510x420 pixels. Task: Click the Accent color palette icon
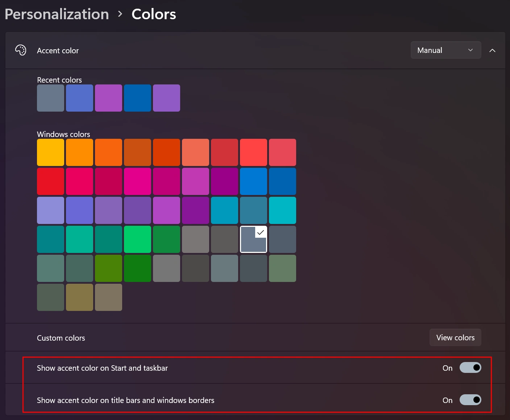pyautogui.click(x=21, y=50)
